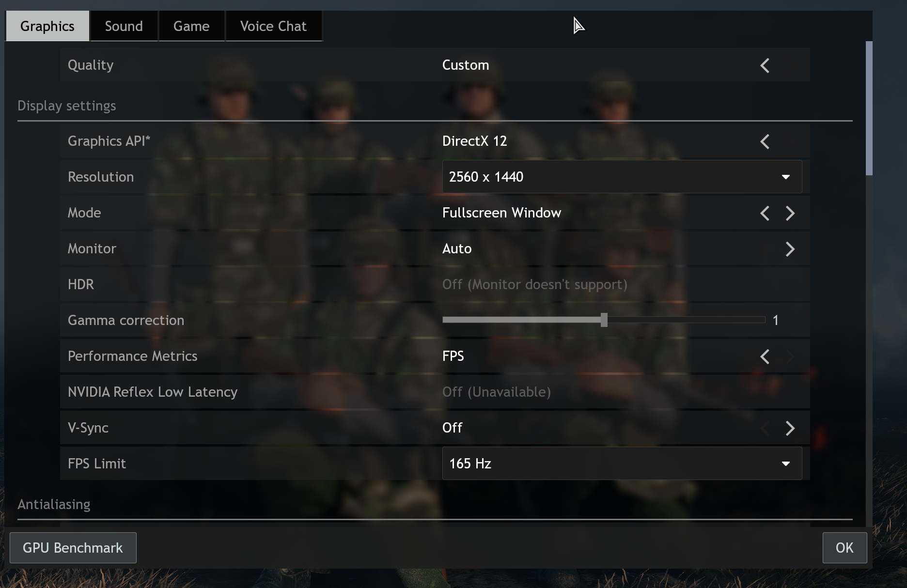Click the FPS Limit dropdown arrow icon
This screenshot has height=588, width=907.
785,464
